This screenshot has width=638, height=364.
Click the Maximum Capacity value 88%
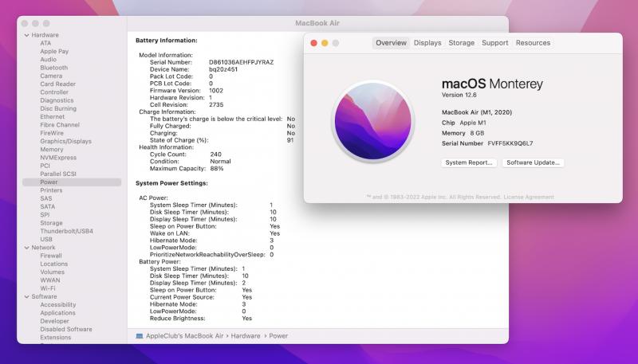tap(216, 168)
